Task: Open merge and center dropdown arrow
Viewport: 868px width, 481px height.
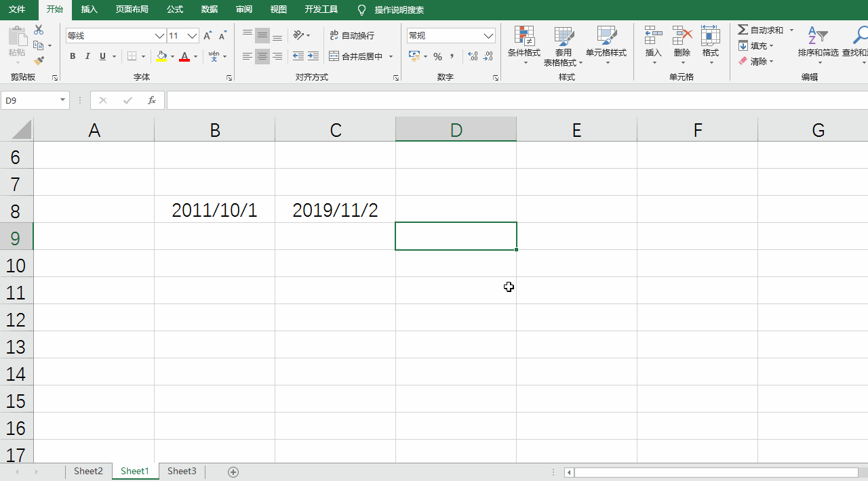Action: [x=391, y=57]
